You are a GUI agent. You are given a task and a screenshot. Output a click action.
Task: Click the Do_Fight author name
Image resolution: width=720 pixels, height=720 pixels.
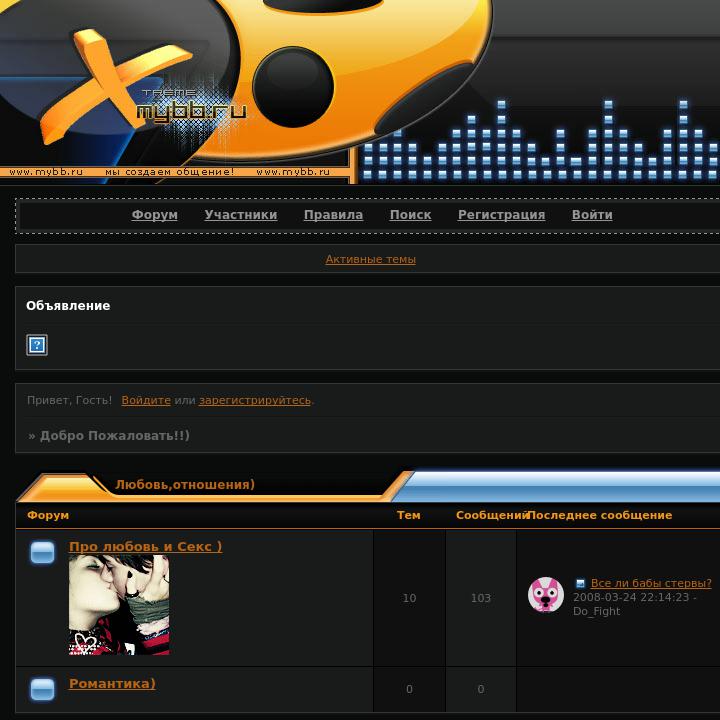tap(596, 611)
